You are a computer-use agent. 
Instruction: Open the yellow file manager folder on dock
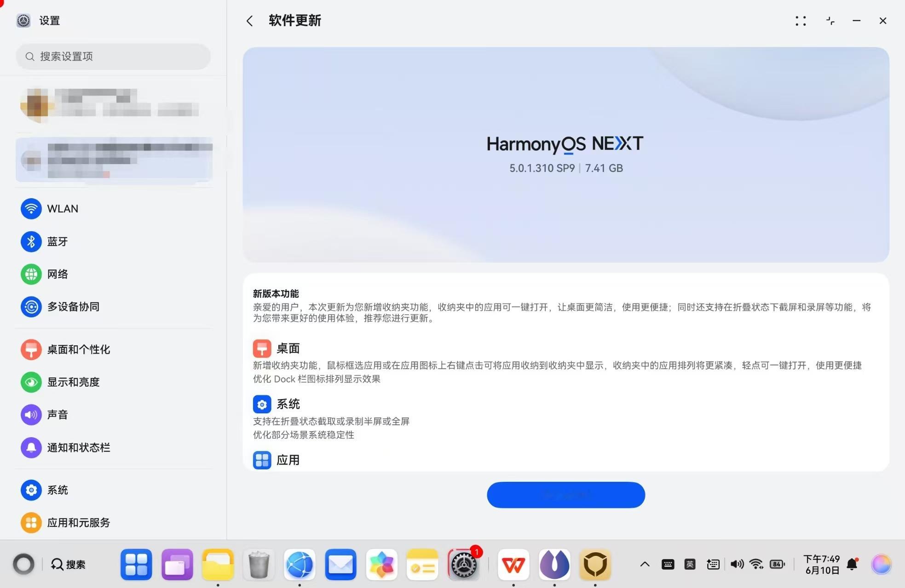pyautogui.click(x=218, y=564)
